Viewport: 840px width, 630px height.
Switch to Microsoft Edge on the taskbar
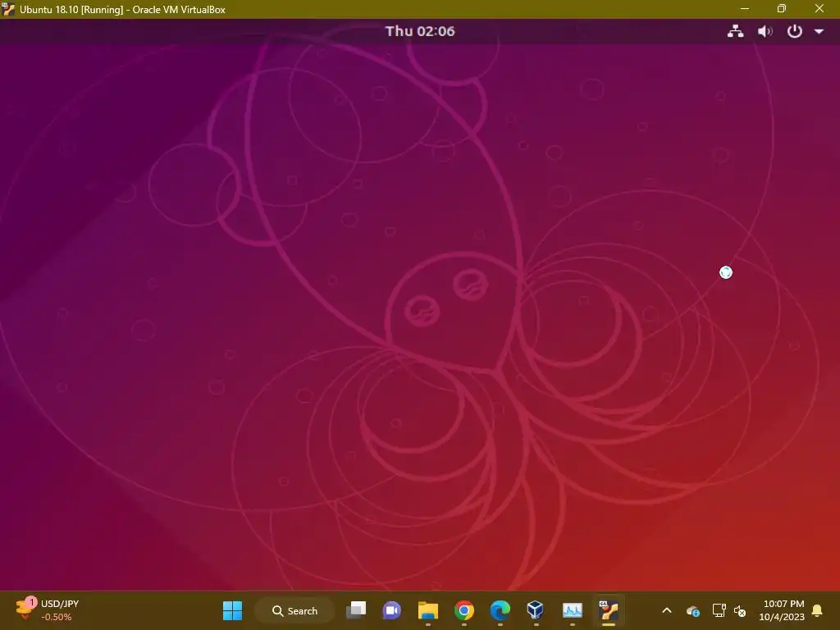(500, 610)
